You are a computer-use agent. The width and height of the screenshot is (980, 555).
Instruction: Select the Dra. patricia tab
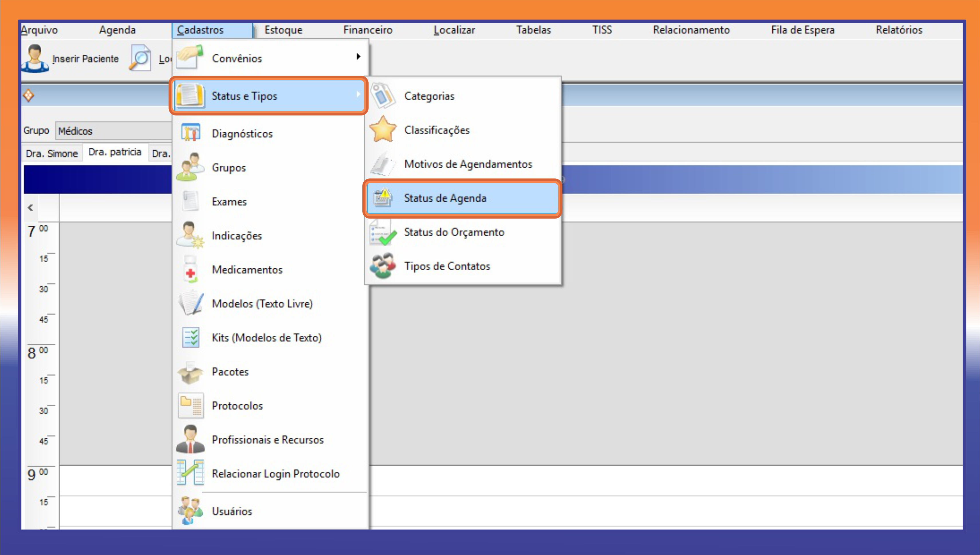point(115,152)
